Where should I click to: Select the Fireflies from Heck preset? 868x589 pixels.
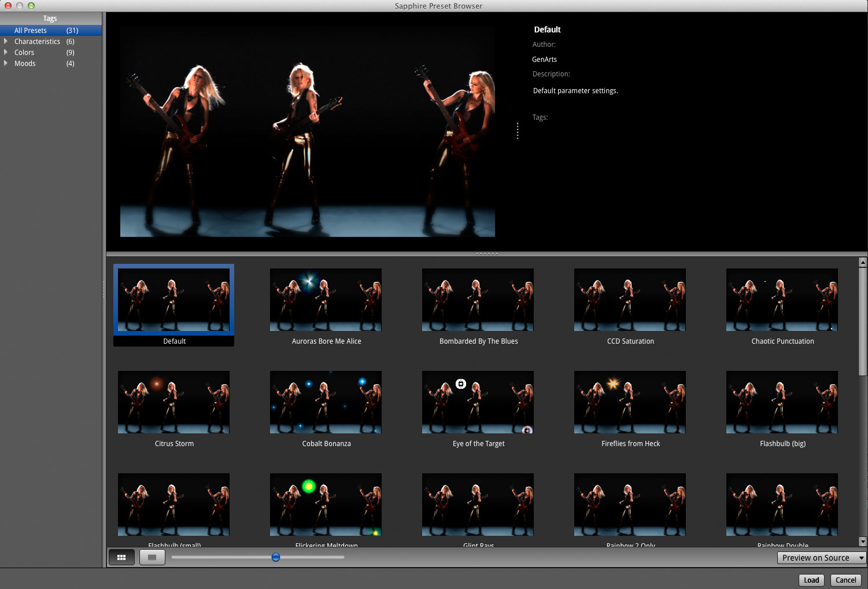pos(630,402)
